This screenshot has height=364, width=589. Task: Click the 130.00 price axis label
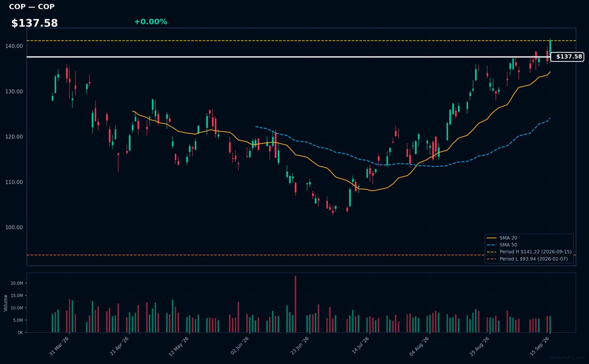14,91
